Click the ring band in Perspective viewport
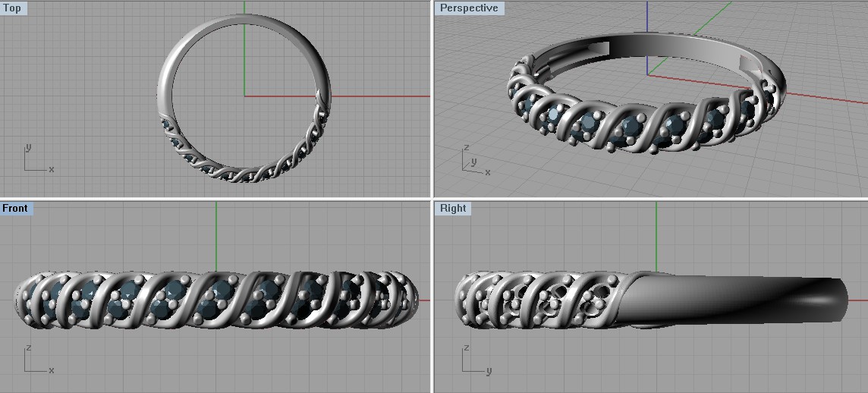868x393 pixels. 646,95
